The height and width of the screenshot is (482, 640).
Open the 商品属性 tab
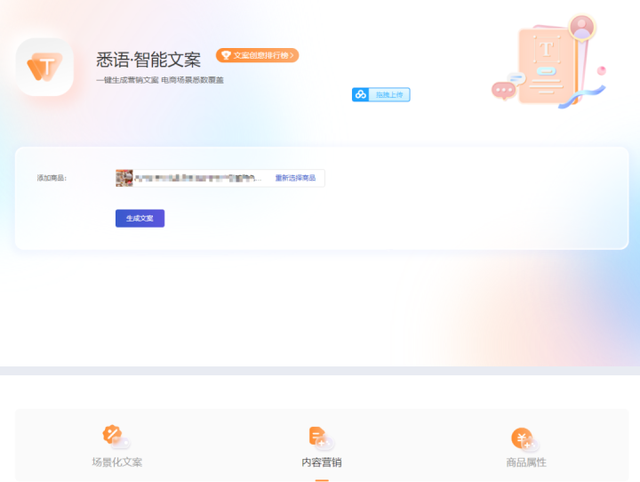click(526, 462)
